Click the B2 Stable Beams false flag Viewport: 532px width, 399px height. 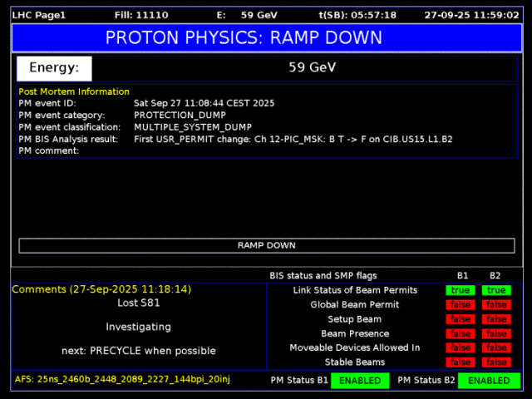click(x=495, y=362)
